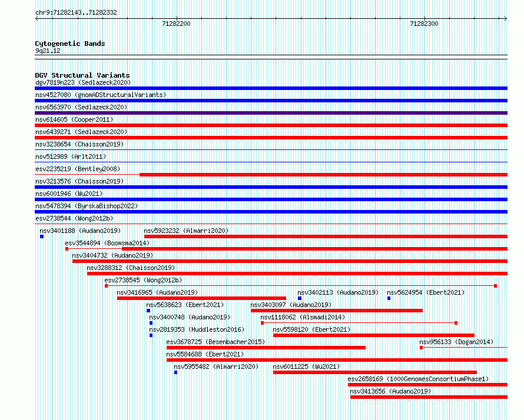This screenshot has width=524, height=420.
Task: Open nsv3404732 (Audano2019) label
Action: (x=112, y=255)
